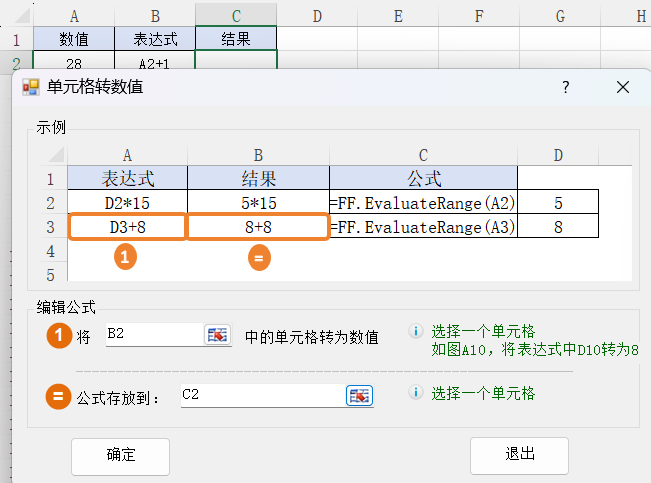Focus the 公式存放到 input field with C2
The image size is (651, 483).
tap(262, 395)
